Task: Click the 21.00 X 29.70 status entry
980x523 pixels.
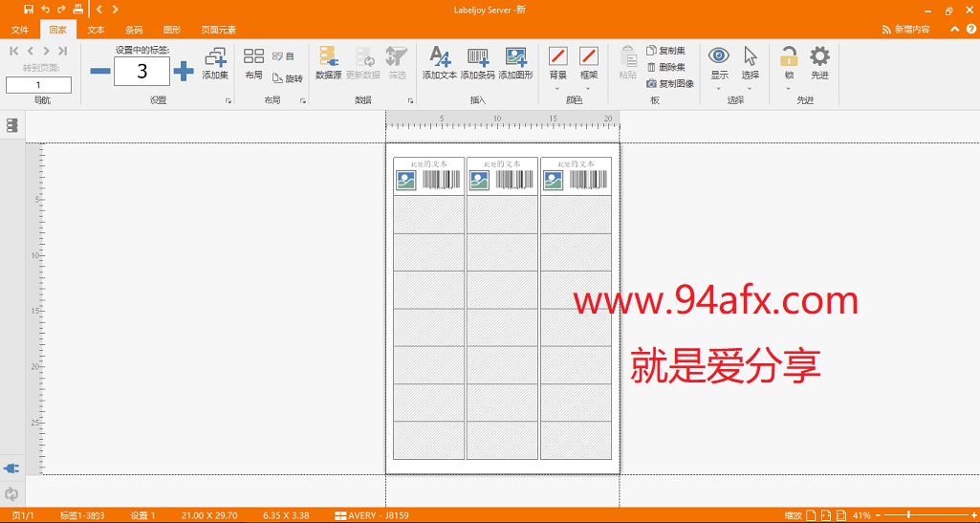Action: tap(209, 515)
